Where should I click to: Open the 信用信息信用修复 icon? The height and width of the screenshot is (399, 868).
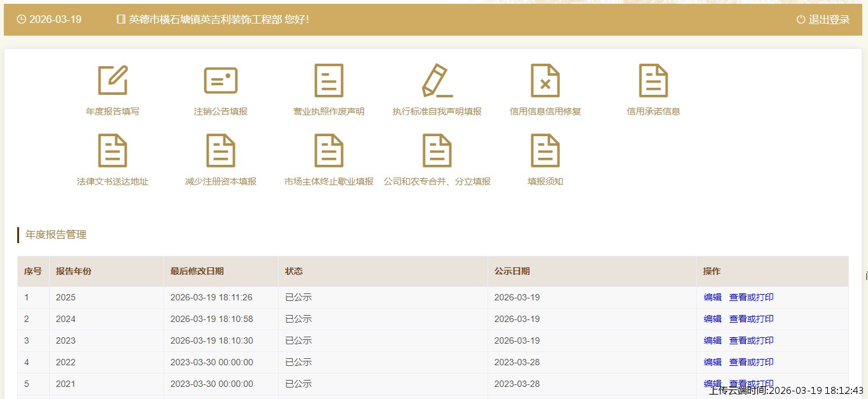[545, 81]
